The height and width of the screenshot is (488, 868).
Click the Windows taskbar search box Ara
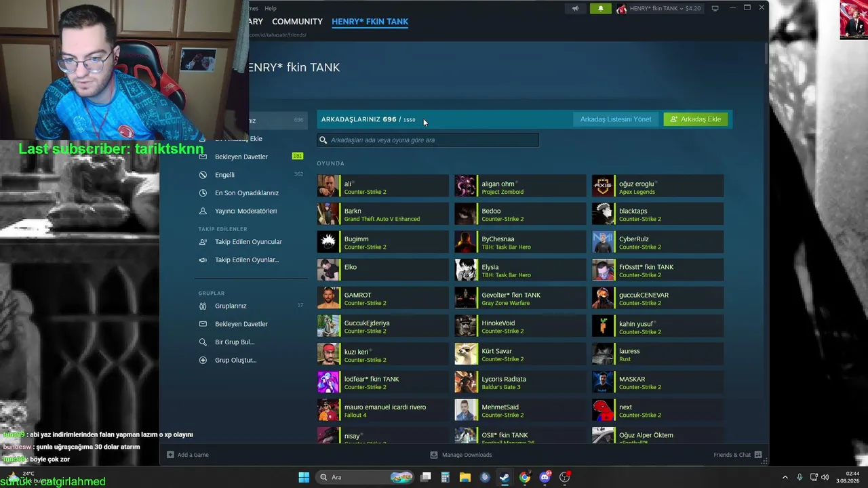[366, 477]
